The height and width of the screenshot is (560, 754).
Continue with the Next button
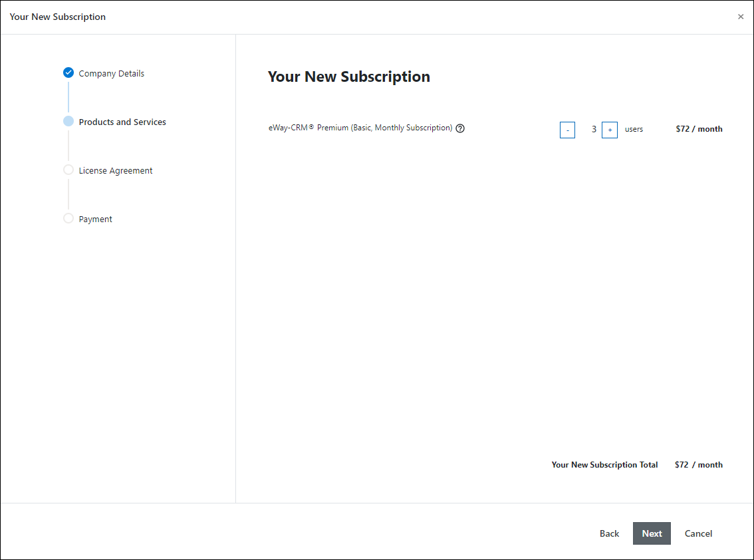coord(652,533)
